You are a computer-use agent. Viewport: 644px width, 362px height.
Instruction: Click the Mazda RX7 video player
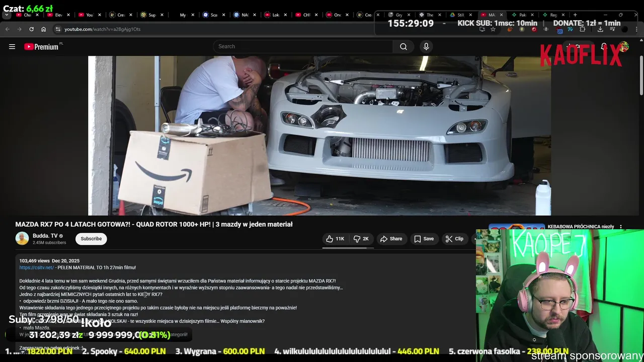pos(319,136)
